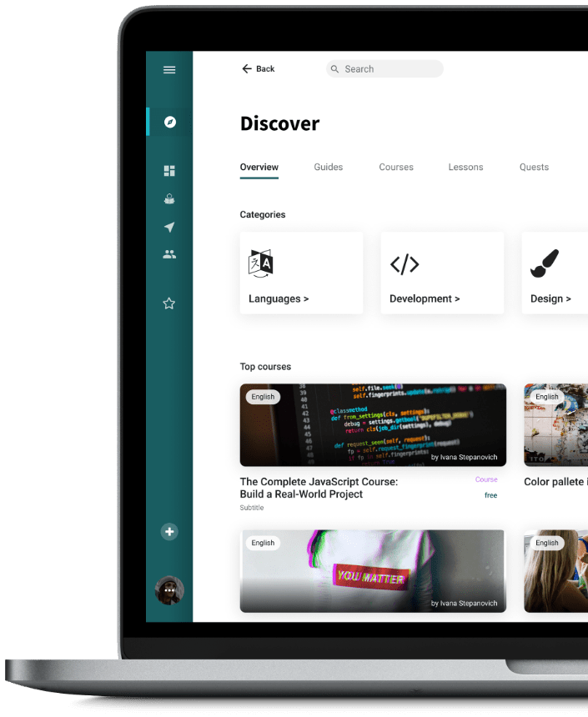Open the JavaScript course code thumbnail
The height and width of the screenshot is (717, 588).
[373, 425]
